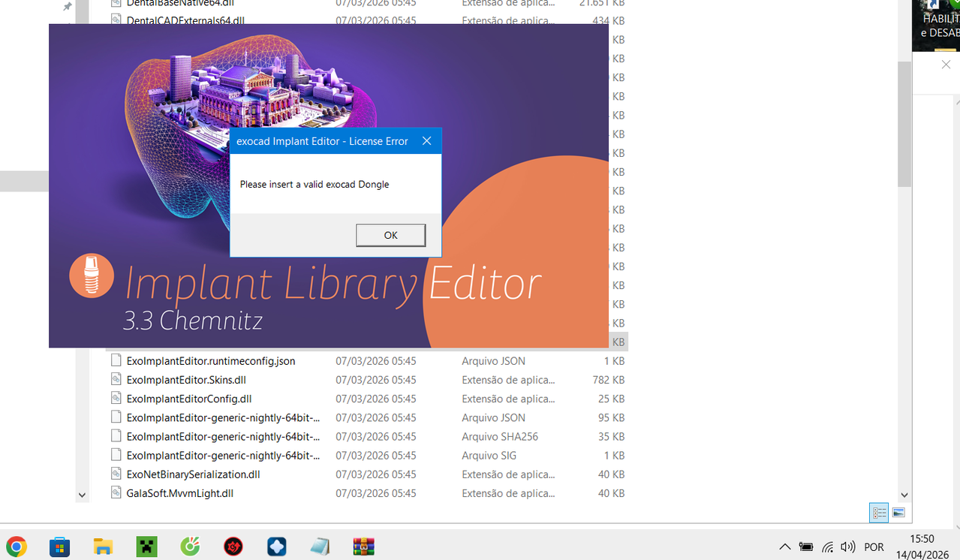Click file icon of ExoImplantEditor.Skins.dll
The height and width of the screenshot is (560, 960).
[116, 379]
